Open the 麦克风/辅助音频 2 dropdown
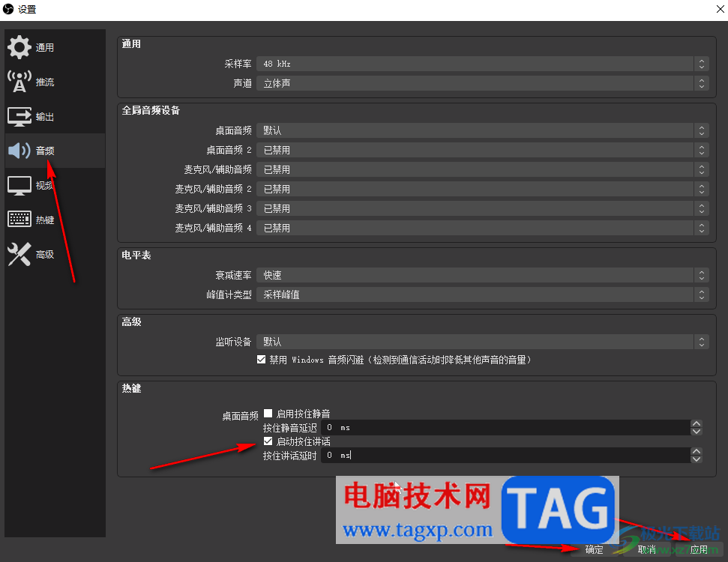 (x=482, y=189)
